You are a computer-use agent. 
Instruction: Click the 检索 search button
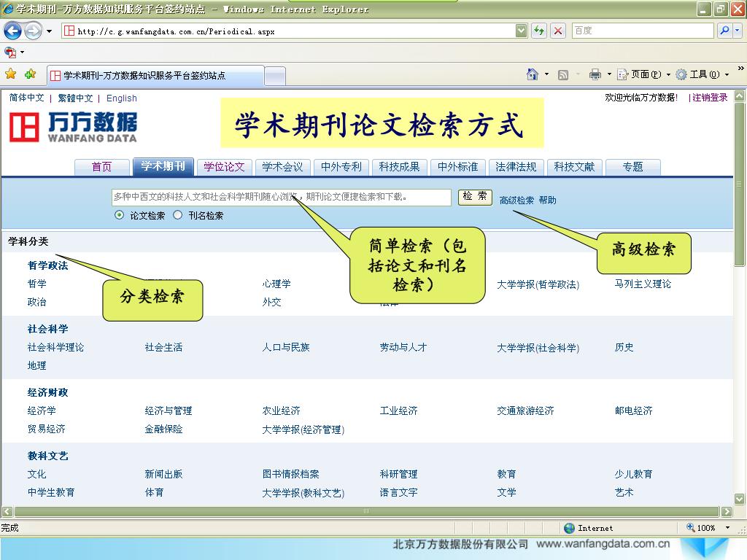pyautogui.click(x=475, y=197)
